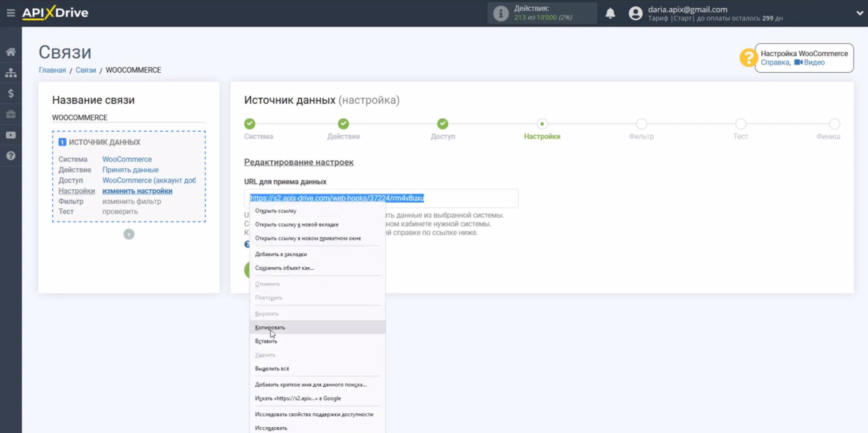This screenshot has width=868, height=433.
Task: Select the Фильтр step circle
Action: point(641,124)
